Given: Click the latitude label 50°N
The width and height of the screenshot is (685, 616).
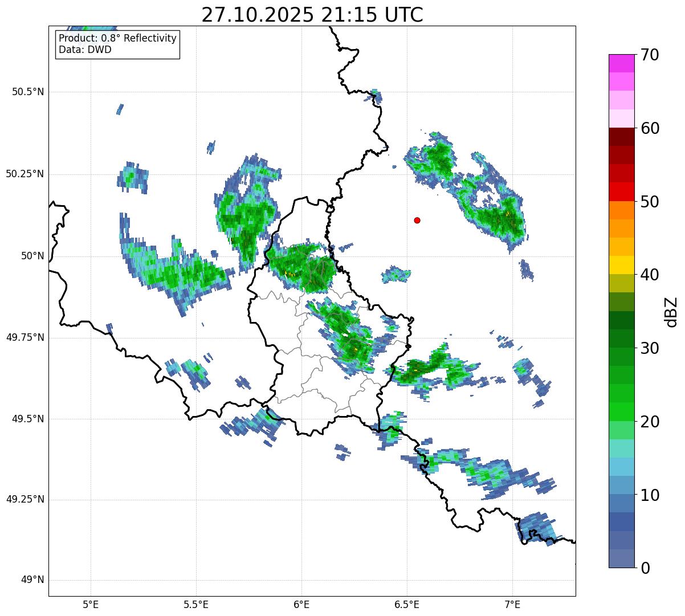Looking at the screenshot, I should (x=32, y=256).
